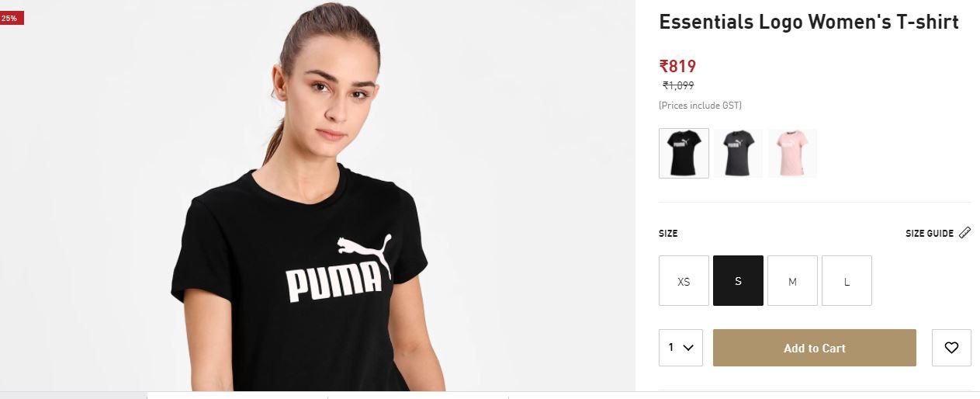Choose size M
The height and width of the screenshot is (399, 980).
tap(792, 281)
